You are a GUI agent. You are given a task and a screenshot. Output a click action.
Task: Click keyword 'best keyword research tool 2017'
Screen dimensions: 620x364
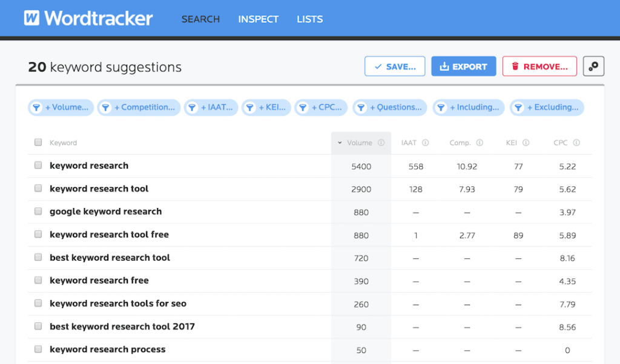122,327
